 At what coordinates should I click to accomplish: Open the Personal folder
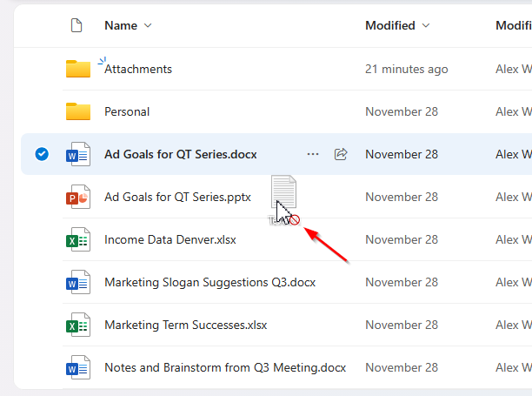tap(127, 111)
